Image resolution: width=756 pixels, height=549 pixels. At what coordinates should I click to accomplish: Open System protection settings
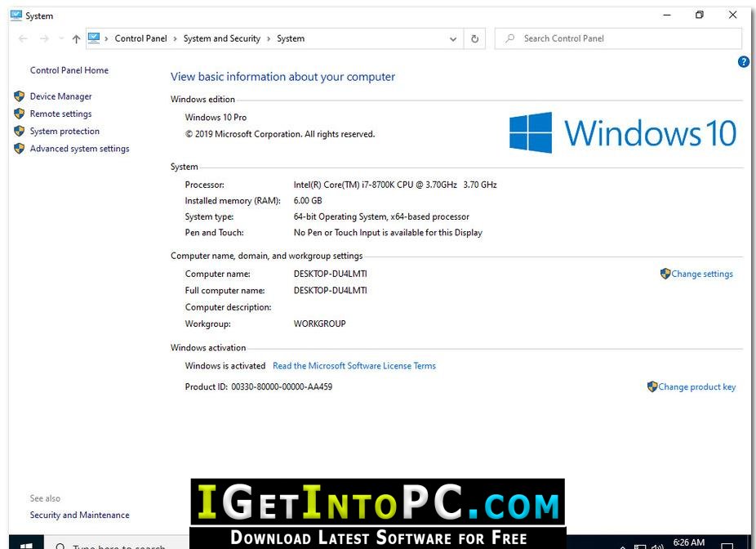pyautogui.click(x=64, y=132)
